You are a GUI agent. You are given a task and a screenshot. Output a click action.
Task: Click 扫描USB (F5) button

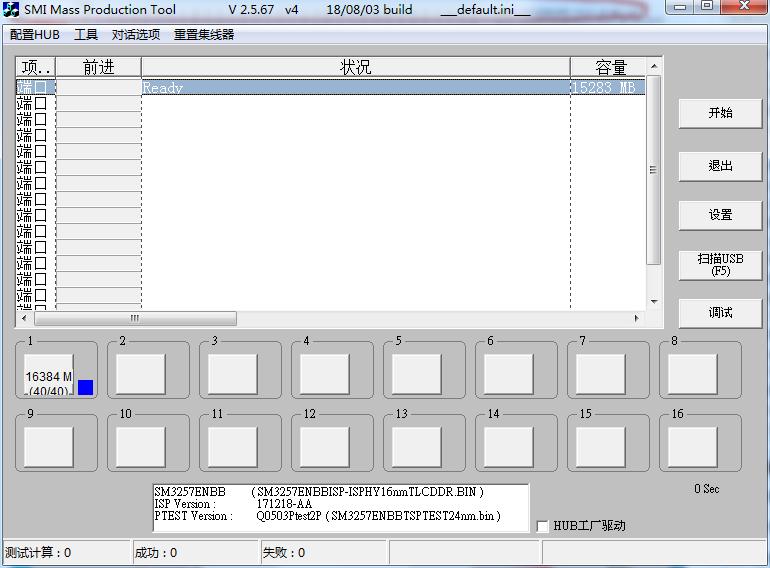(720, 265)
